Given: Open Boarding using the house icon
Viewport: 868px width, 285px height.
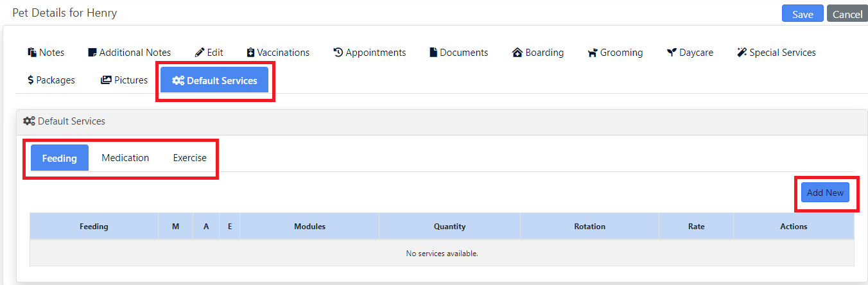Looking at the screenshot, I should coord(517,53).
